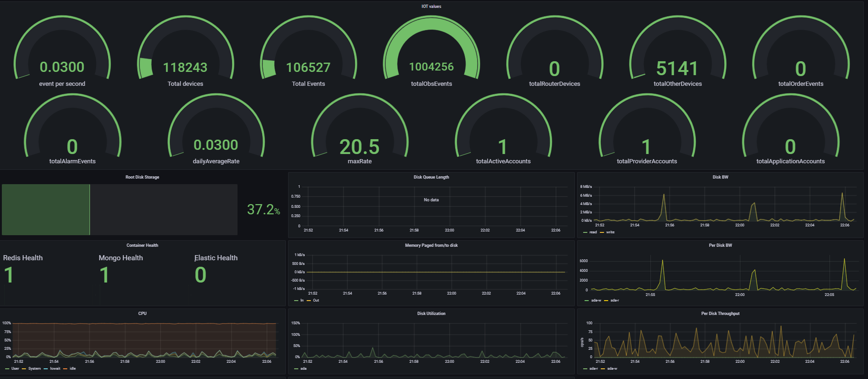Toggle the Iowait series in CPU legend
Image resolution: width=868 pixels, height=379 pixels.
tap(55, 369)
